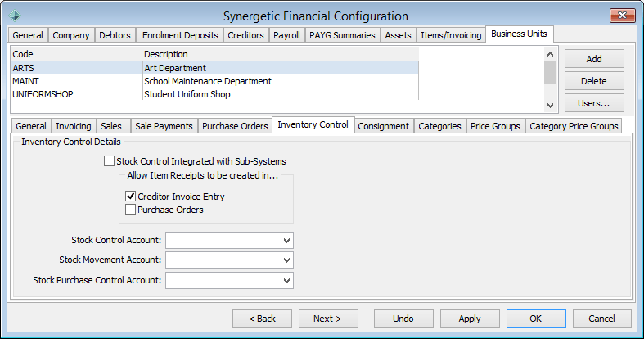Click the Delete business unit button

[x=594, y=81]
